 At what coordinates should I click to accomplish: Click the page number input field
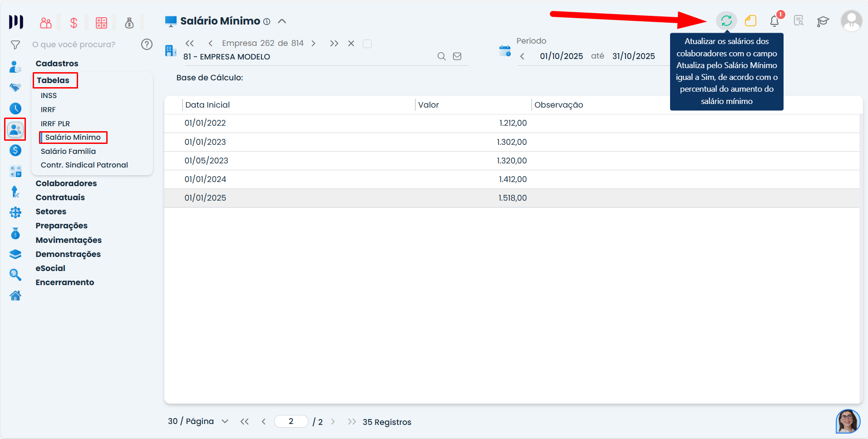coord(291,421)
